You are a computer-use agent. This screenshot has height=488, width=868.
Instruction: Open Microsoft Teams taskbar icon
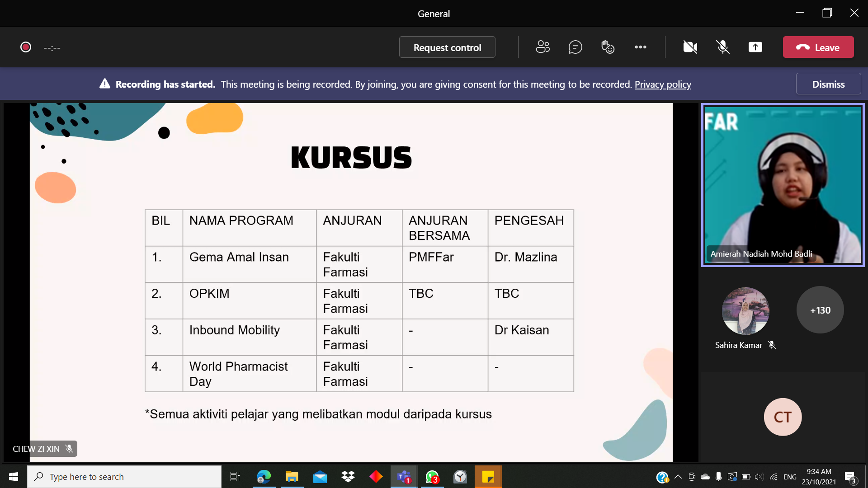pyautogui.click(x=404, y=477)
